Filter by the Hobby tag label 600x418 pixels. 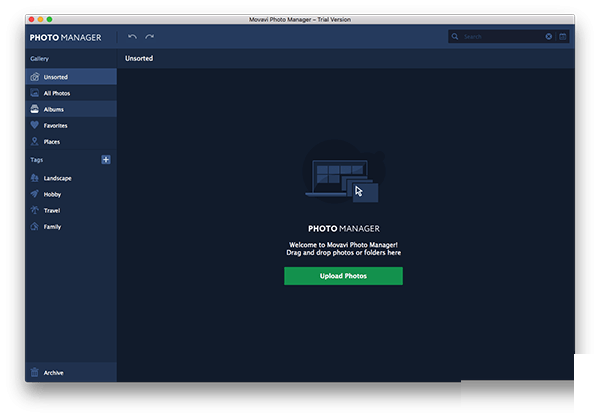[52, 194]
